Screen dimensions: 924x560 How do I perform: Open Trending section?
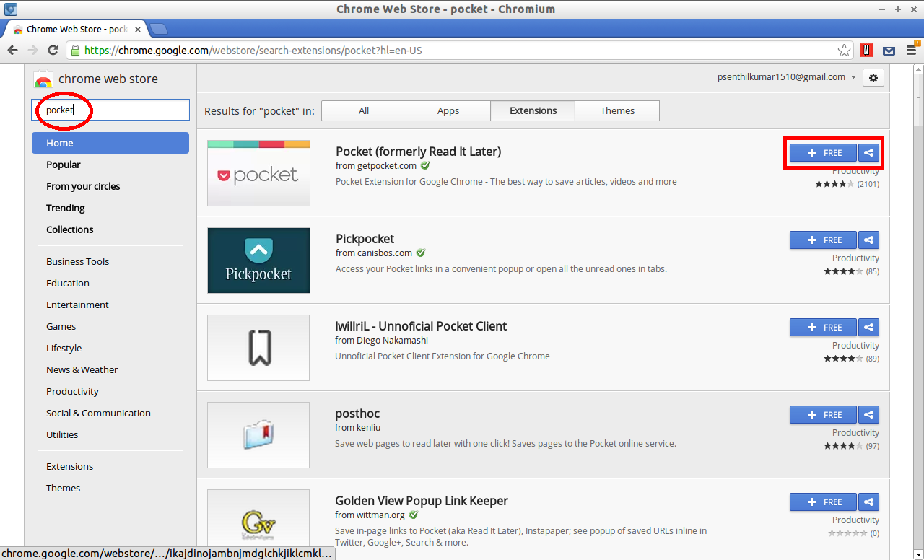point(66,208)
